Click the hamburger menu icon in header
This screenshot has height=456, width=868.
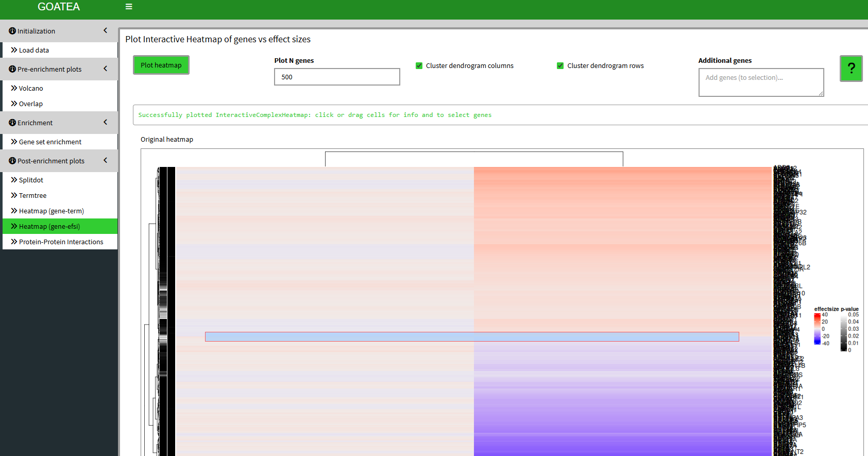point(129,7)
